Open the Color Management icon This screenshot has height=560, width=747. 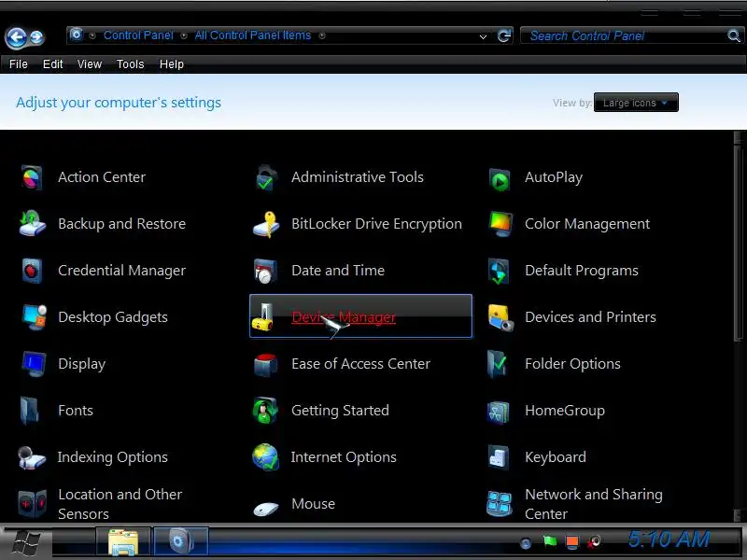coord(500,224)
